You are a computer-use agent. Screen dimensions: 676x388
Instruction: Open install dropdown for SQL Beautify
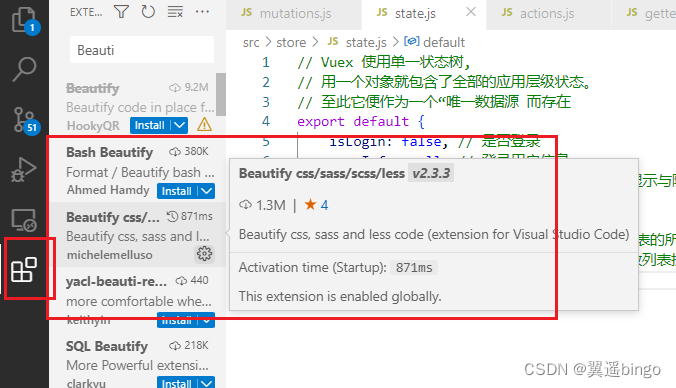coord(207,383)
